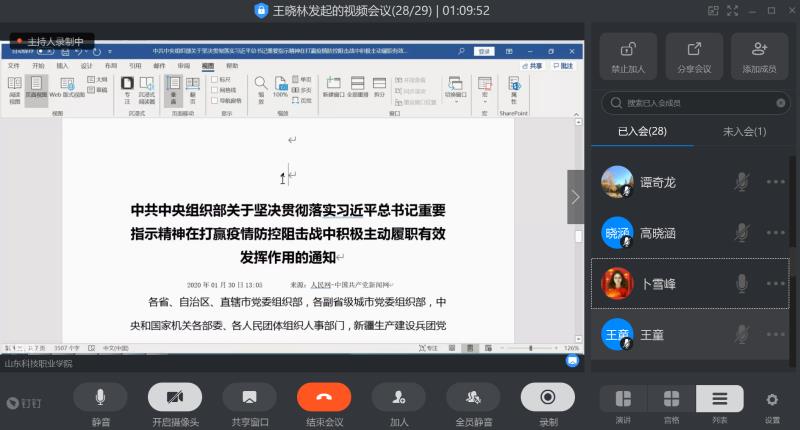The image size is (800, 430).
Task: Open more options for 高晓涵
Action: click(x=776, y=233)
